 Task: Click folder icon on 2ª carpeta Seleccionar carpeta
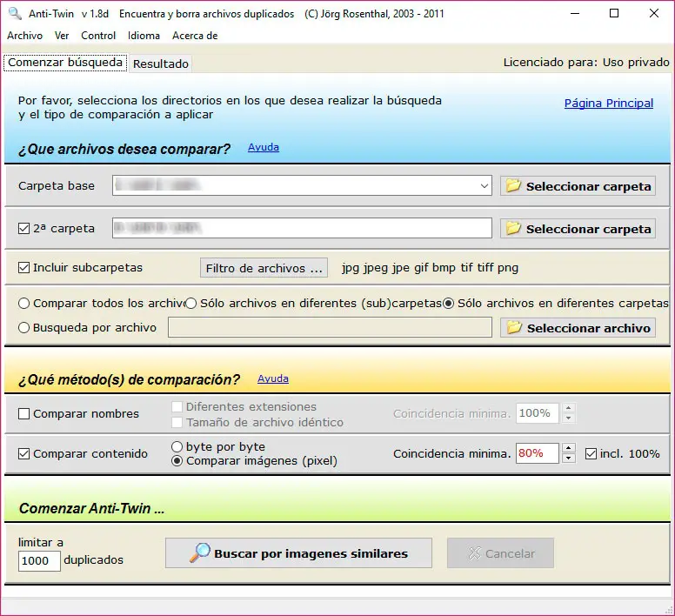tap(513, 228)
